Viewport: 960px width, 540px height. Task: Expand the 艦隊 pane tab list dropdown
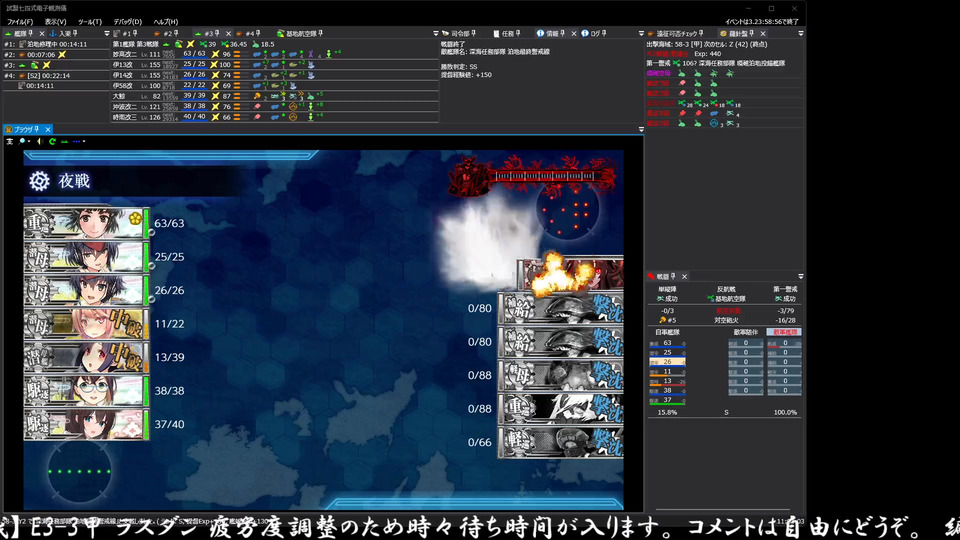pyautogui.click(x=107, y=34)
